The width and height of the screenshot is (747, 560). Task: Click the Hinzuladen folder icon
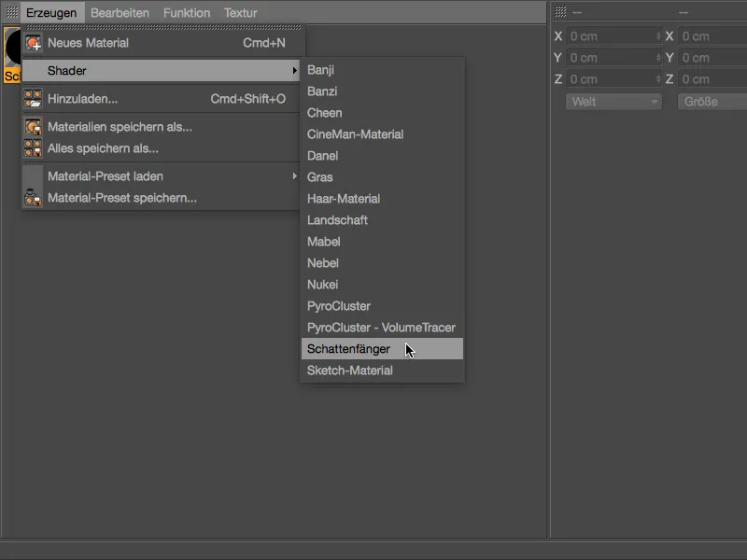(x=33, y=99)
